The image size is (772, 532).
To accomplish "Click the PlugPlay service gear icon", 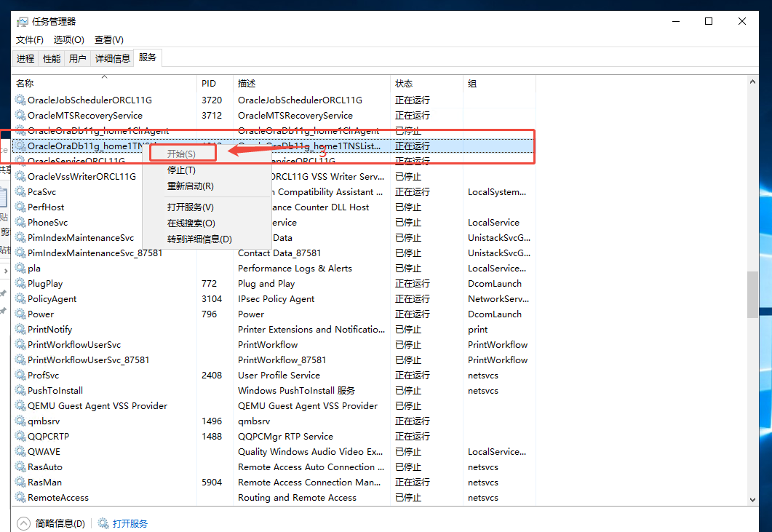I will [x=20, y=283].
